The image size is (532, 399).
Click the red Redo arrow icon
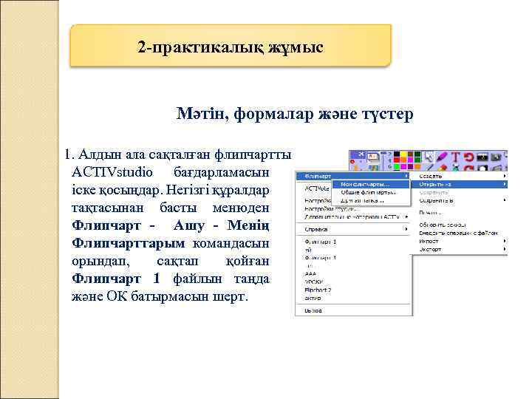tap(468, 168)
